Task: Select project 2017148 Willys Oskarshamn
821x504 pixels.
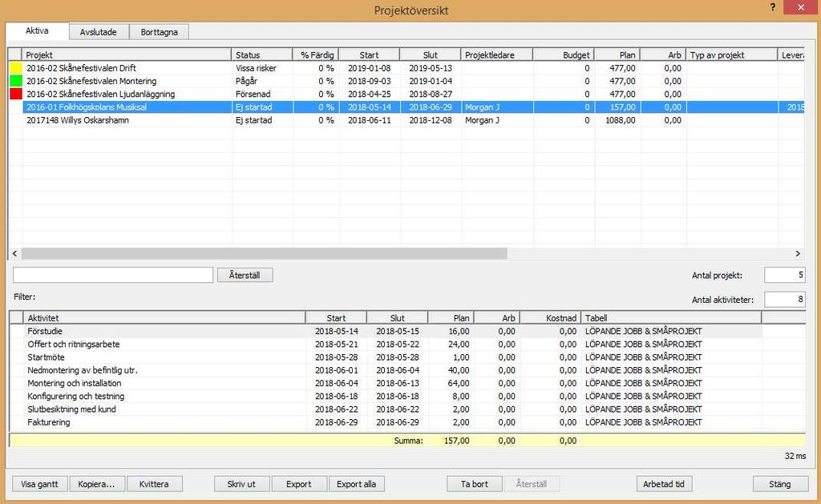Action: pos(78,120)
